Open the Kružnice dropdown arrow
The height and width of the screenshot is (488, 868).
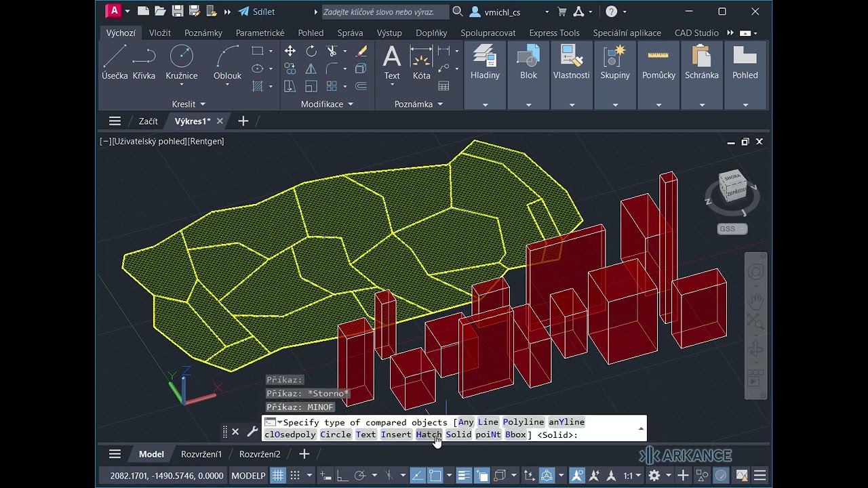coord(181,85)
